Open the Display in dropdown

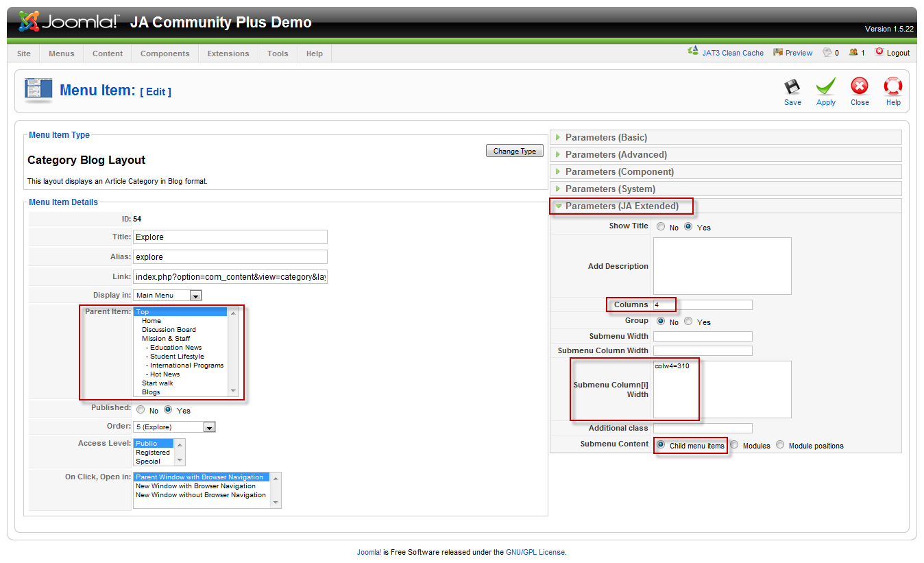coord(195,296)
